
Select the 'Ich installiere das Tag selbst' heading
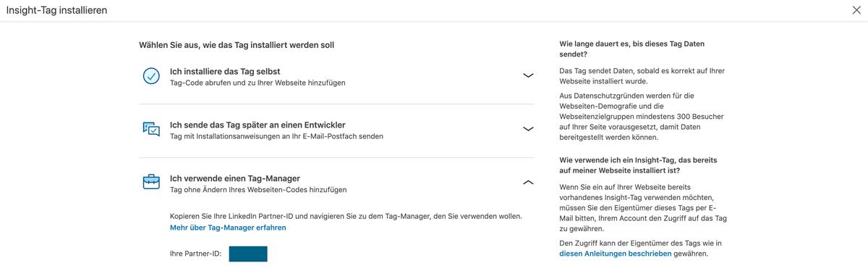click(225, 72)
